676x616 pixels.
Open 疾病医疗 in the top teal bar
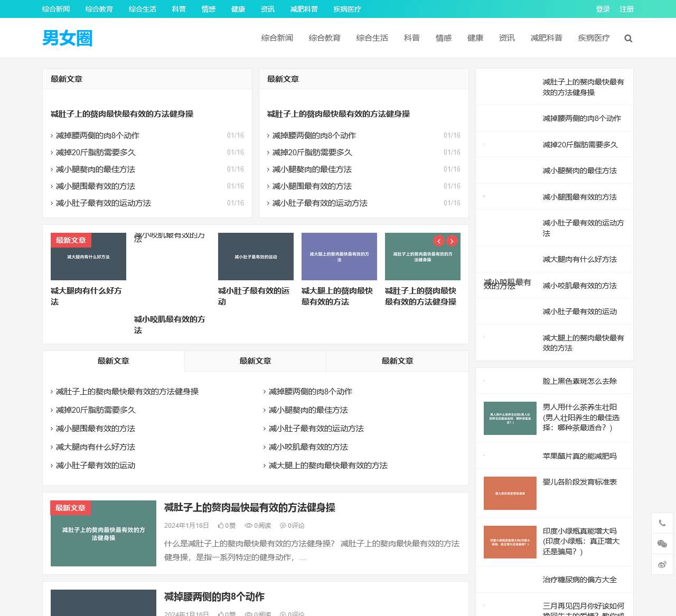click(347, 9)
